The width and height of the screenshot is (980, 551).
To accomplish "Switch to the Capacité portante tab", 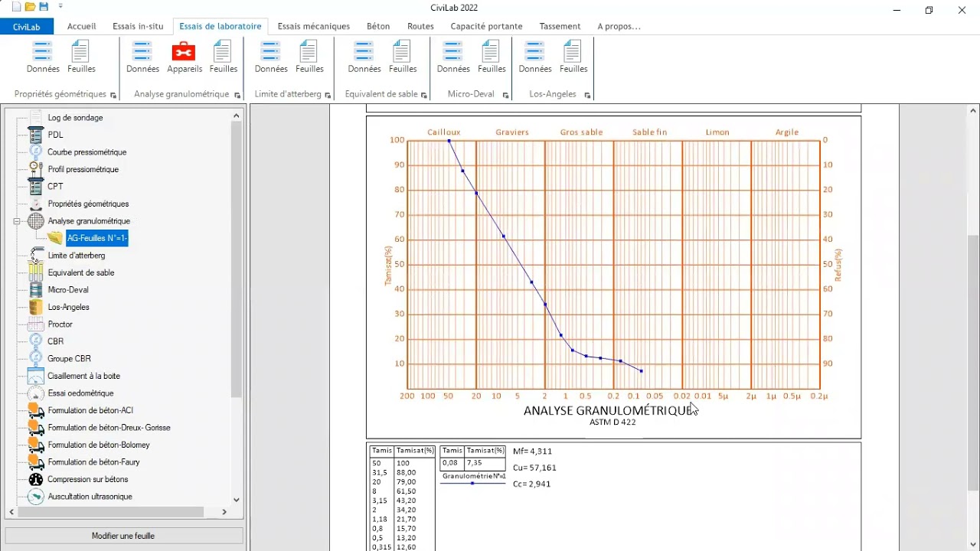I will [x=486, y=26].
